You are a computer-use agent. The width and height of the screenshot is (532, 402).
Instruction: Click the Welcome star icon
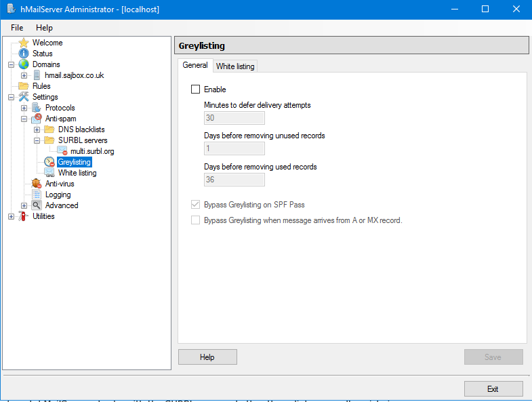(24, 43)
